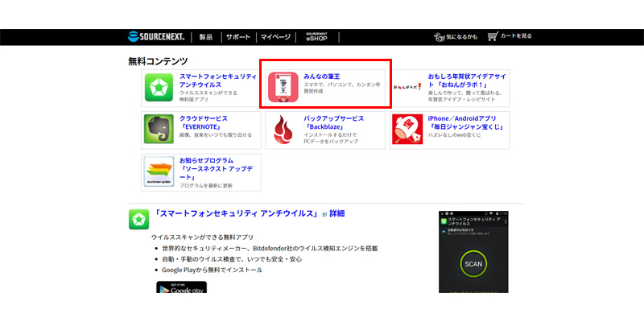This screenshot has height=322, width=644.
Task: Open the SOURCENEXT eSHOP link
Action: [x=316, y=37]
